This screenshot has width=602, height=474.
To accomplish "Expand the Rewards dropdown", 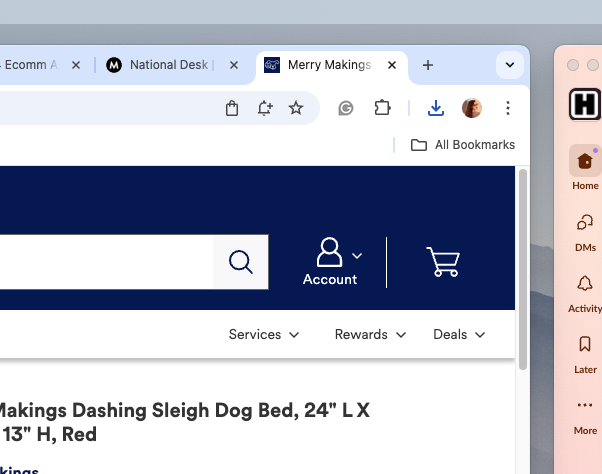I will click(370, 334).
